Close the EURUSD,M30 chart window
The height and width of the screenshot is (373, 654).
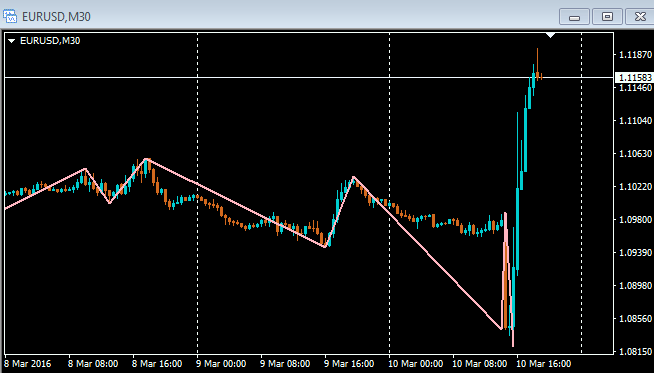(640, 17)
